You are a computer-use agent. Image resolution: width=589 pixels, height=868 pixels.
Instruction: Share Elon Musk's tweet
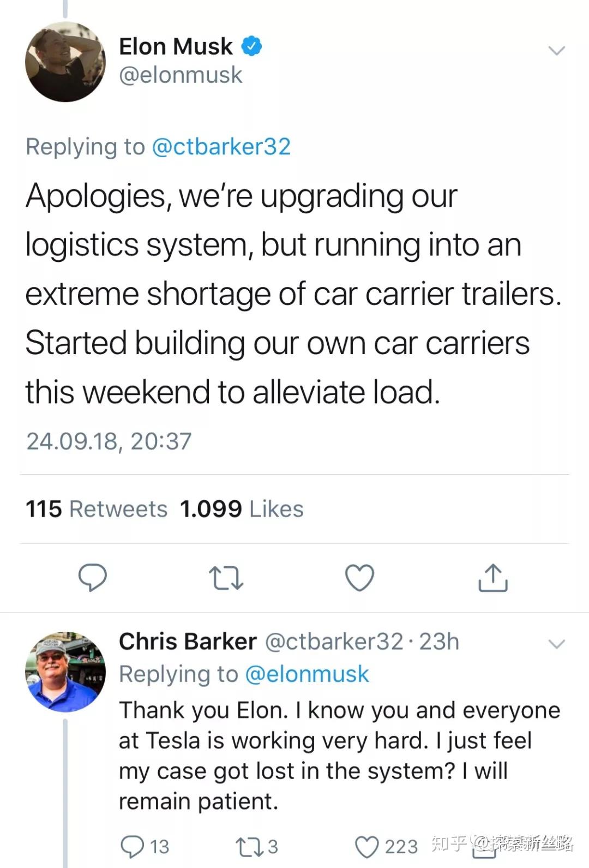pos(493,578)
